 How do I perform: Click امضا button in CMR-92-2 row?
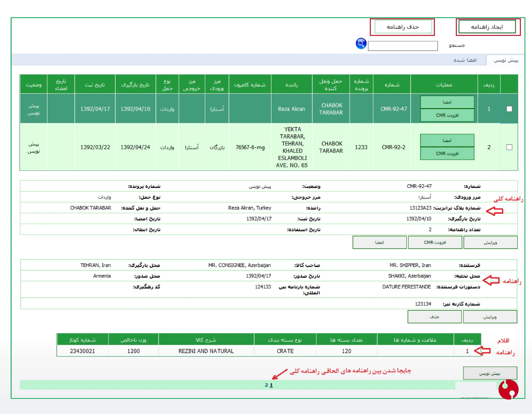coord(447,140)
